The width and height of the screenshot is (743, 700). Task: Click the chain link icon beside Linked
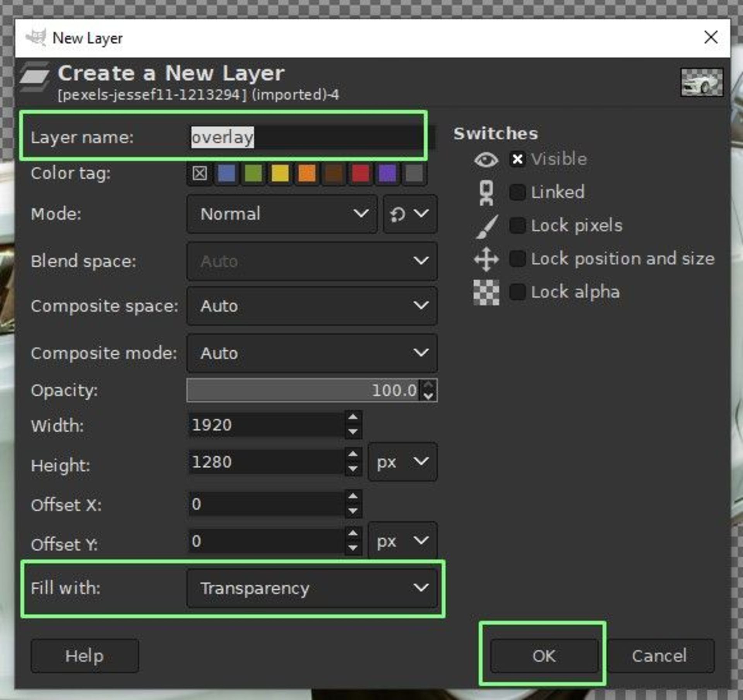click(x=486, y=192)
